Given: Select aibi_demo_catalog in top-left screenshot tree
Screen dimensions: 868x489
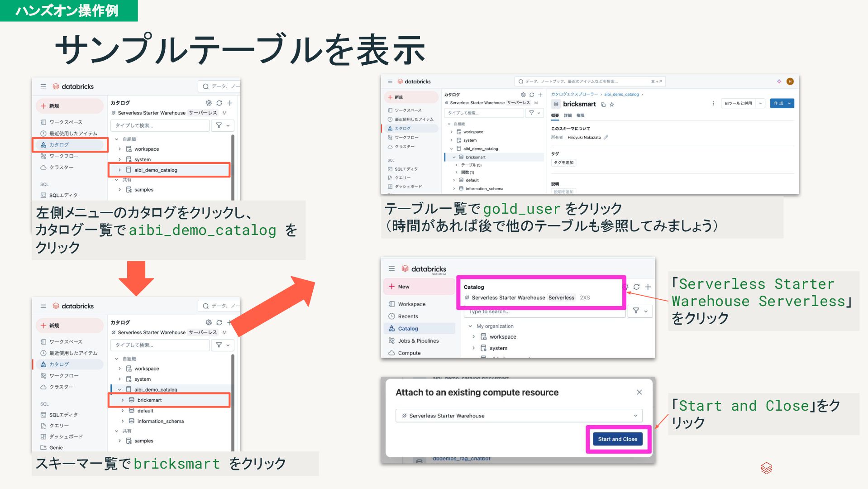Looking at the screenshot, I should 169,170.
